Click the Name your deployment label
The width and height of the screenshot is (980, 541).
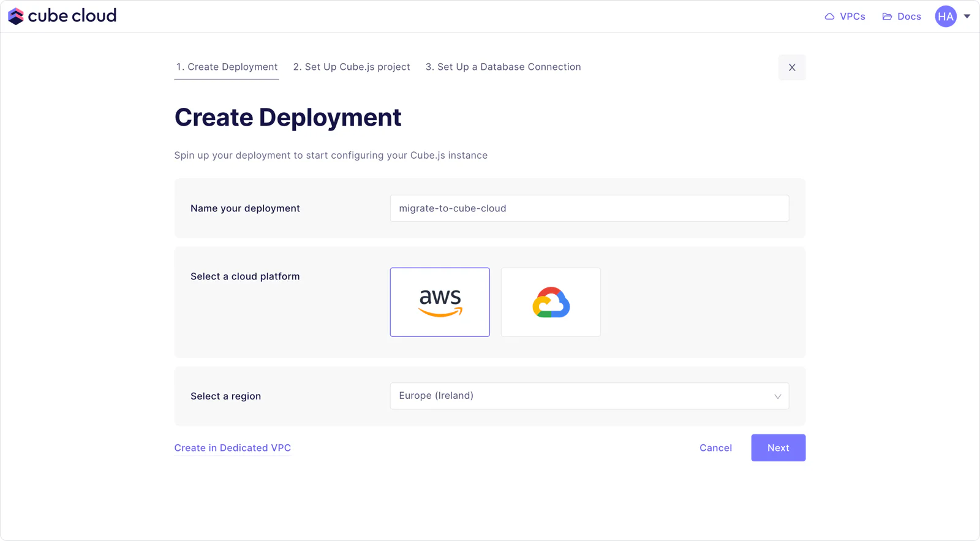[x=245, y=208]
